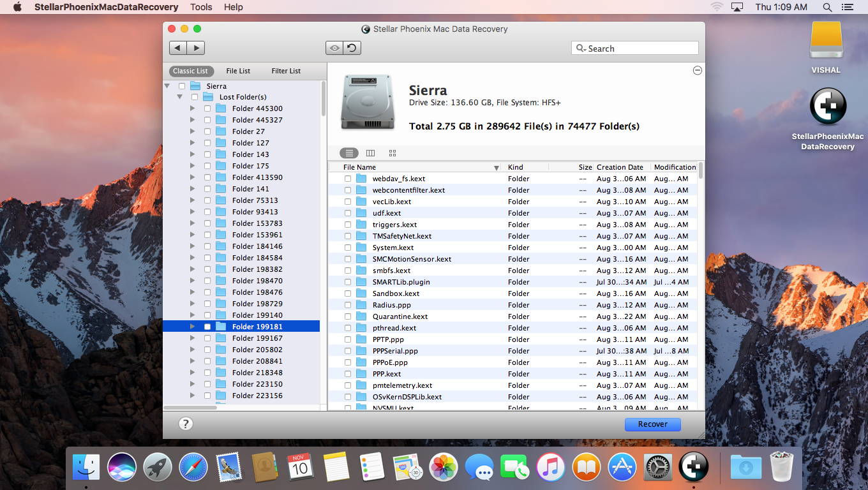Switch to column view icon
This screenshot has width=868, height=490.
click(370, 153)
